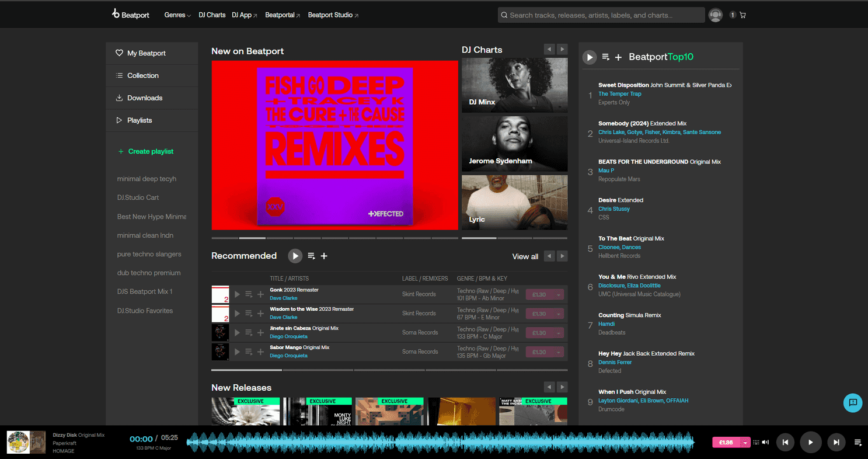868x459 pixels.
Task: Add Beatport Top10 to queue
Action: (605, 57)
